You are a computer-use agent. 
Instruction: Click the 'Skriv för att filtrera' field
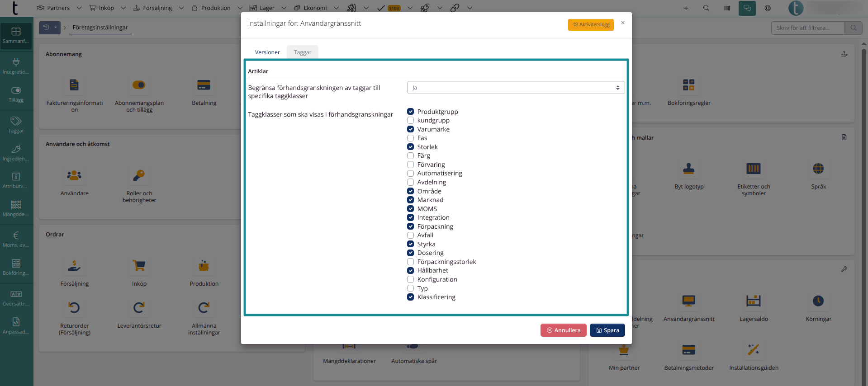[x=808, y=28]
